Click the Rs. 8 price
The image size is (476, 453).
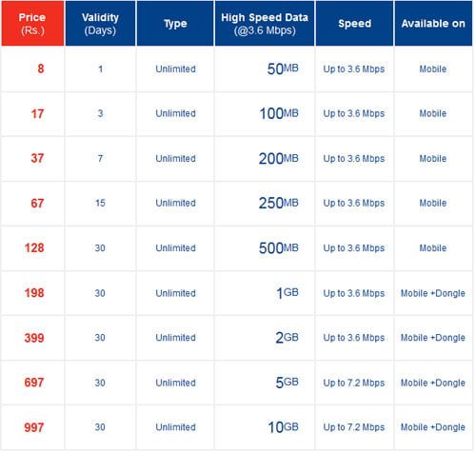click(x=41, y=69)
